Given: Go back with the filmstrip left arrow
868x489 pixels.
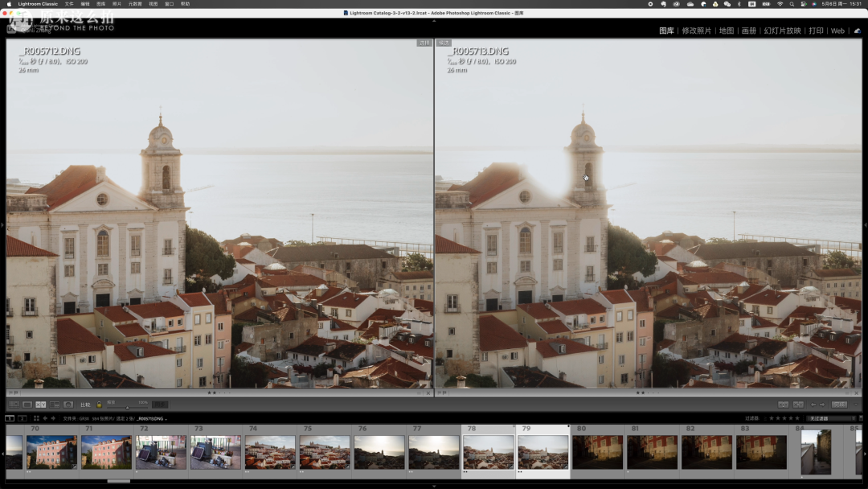Looking at the screenshot, I should coord(44,418).
